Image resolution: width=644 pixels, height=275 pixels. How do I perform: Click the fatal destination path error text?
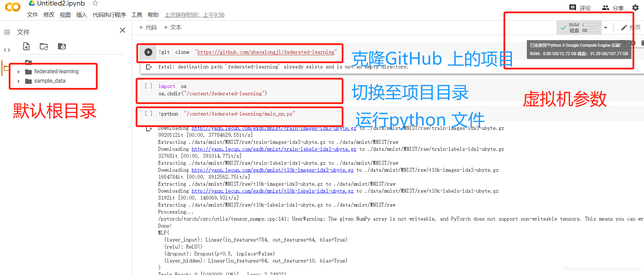[283, 67]
